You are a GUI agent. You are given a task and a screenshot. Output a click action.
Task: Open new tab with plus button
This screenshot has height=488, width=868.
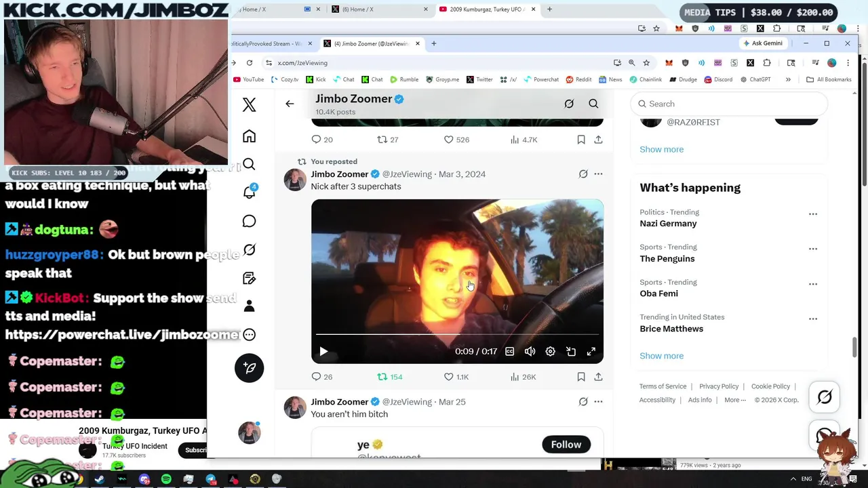[x=434, y=43]
